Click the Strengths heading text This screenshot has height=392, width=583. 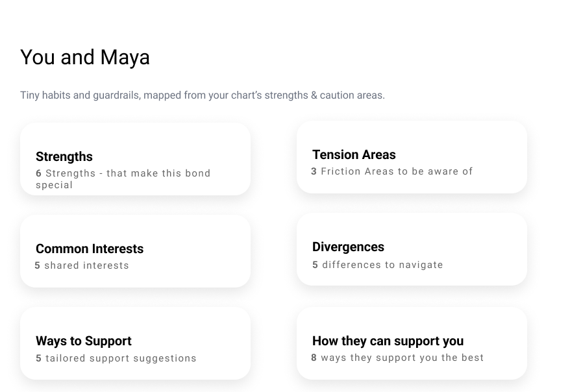[x=64, y=156]
